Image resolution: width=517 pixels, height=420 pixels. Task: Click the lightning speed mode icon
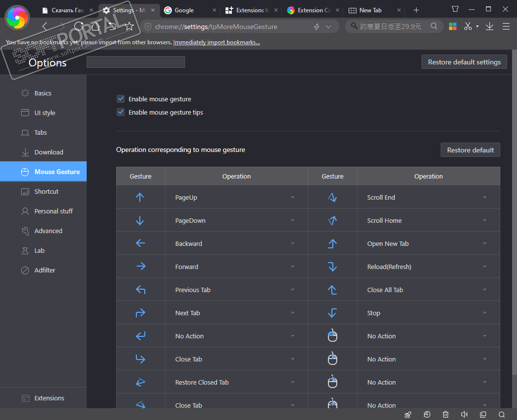(317, 27)
